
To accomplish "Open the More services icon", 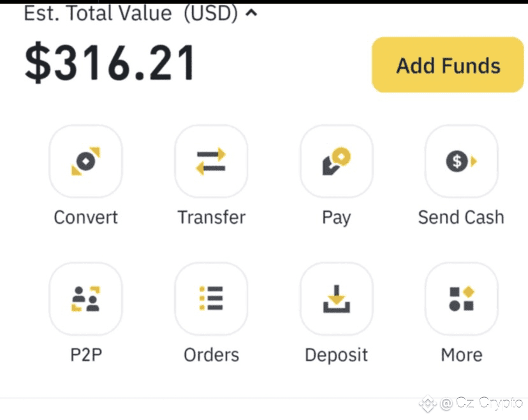I will pos(461,299).
